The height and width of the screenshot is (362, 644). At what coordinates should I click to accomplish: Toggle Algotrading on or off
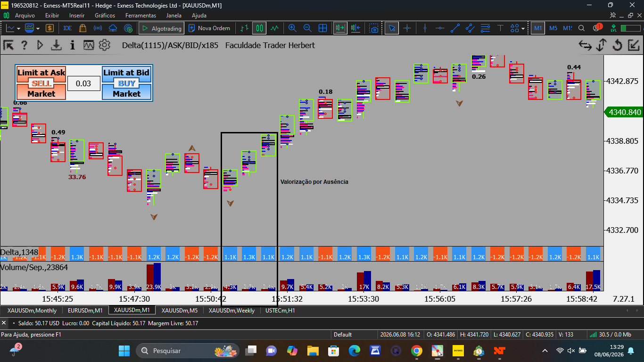[x=161, y=28]
